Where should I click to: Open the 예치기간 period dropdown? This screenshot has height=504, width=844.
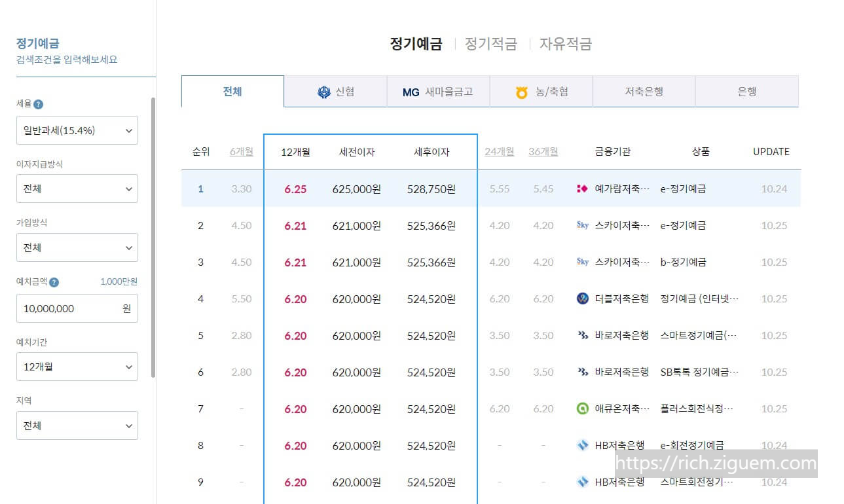(77, 367)
